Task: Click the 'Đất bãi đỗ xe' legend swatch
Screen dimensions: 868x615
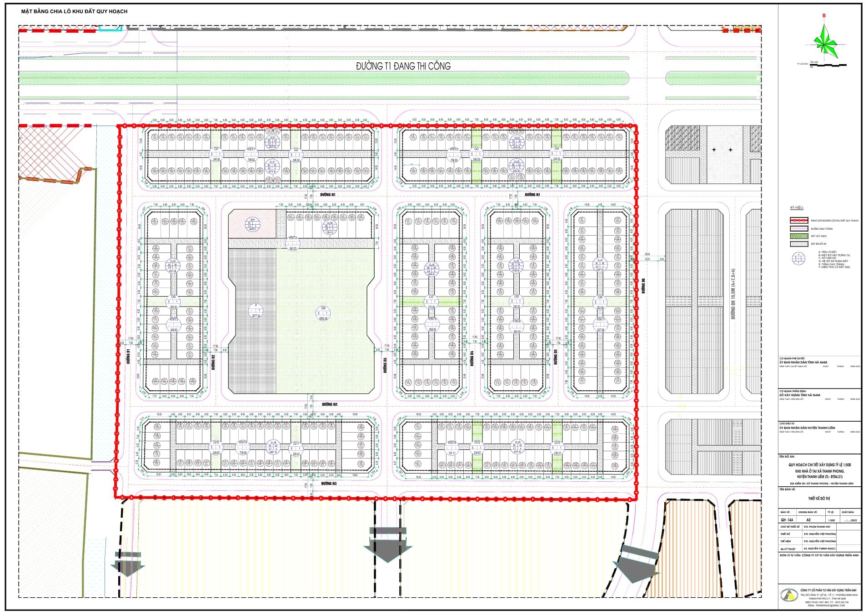Action: tap(798, 244)
